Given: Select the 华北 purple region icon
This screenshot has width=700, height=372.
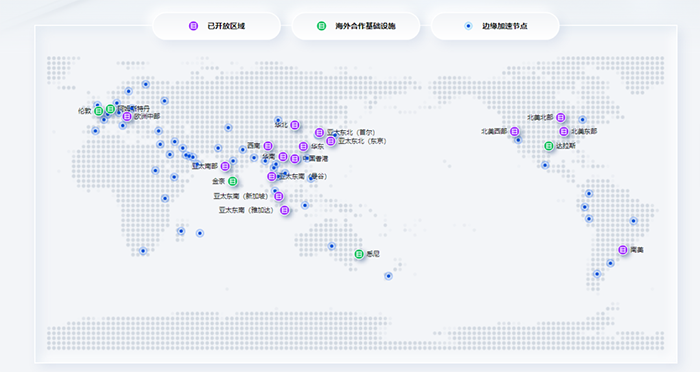Looking at the screenshot, I should (x=295, y=125).
